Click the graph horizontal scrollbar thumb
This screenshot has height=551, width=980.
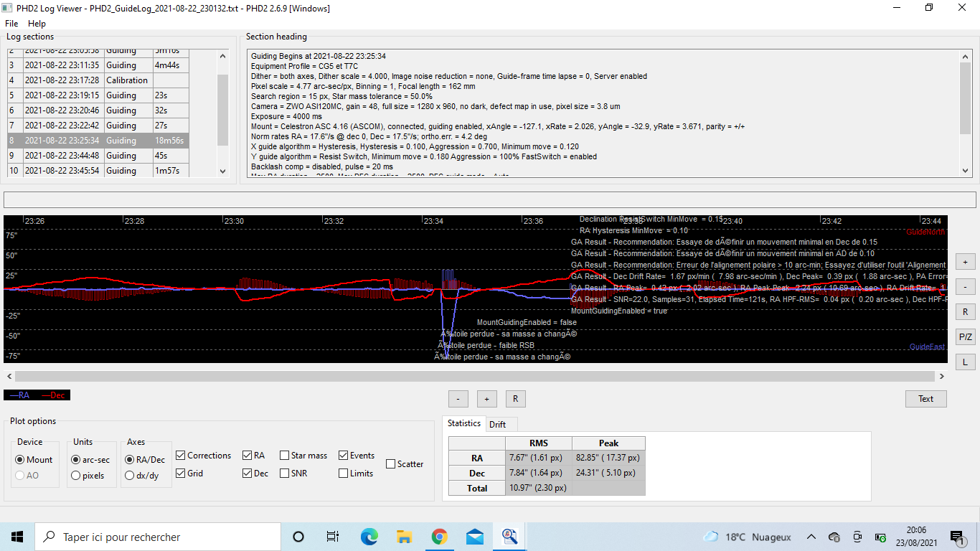coord(475,376)
